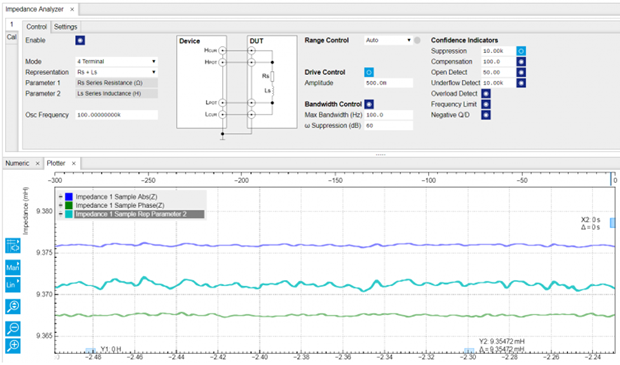The image size is (620, 365).
Task: Click the Y1 cursor handle on the axis
Action: (x=90, y=350)
